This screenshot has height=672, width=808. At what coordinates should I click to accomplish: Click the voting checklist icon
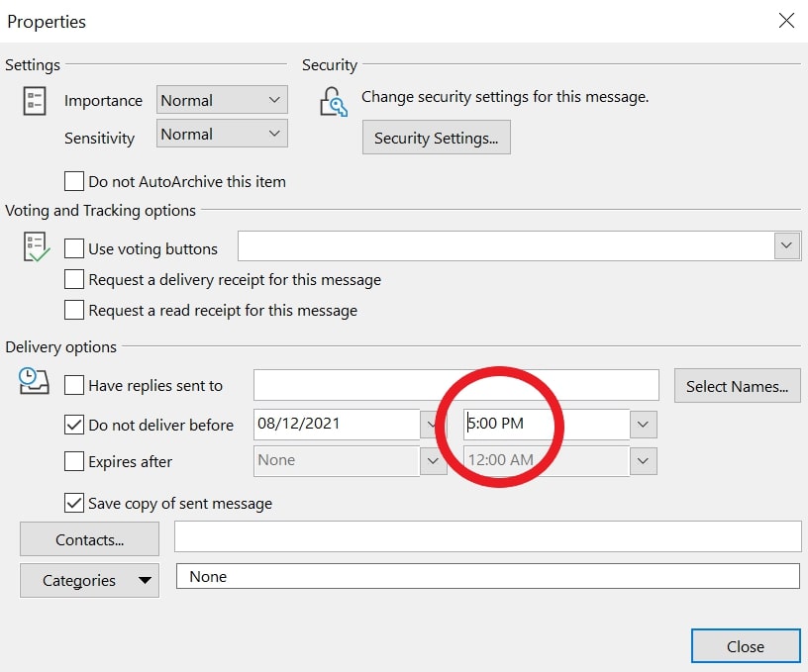click(x=36, y=246)
